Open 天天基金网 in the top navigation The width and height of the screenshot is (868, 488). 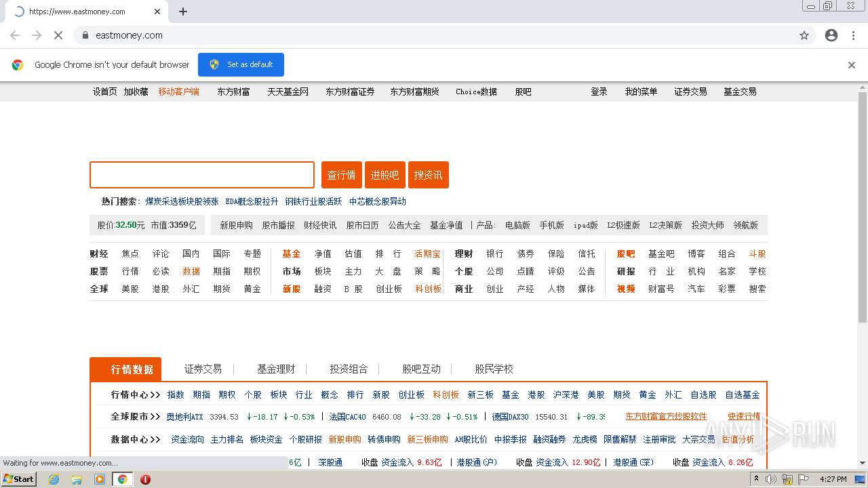point(288,91)
